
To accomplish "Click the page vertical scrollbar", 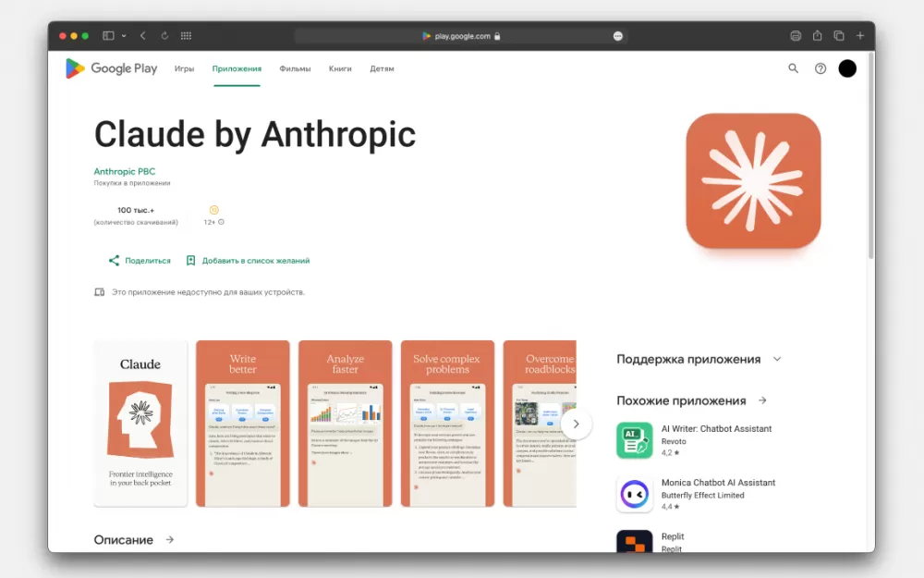I will coord(870,156).
